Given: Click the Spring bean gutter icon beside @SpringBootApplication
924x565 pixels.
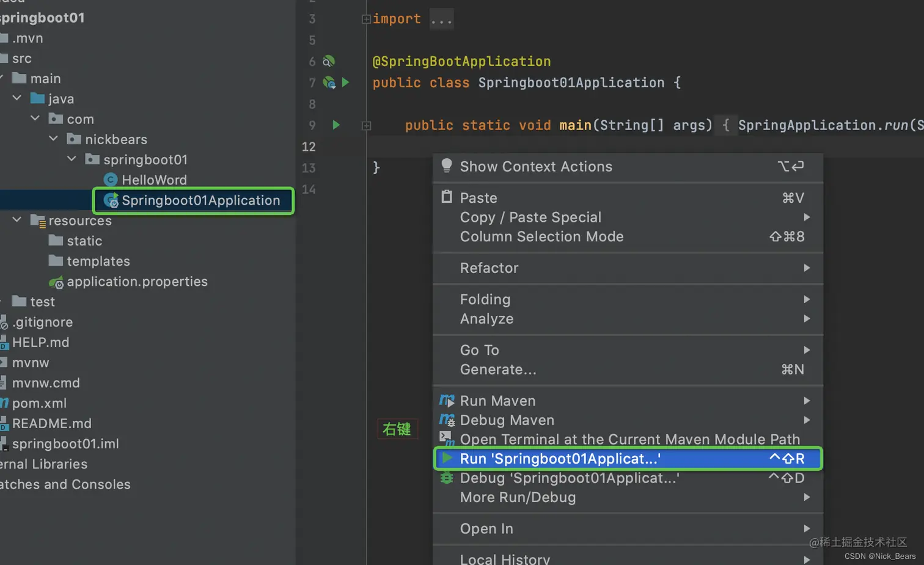Looking at the screenshot, I should [x=329, y=61].
